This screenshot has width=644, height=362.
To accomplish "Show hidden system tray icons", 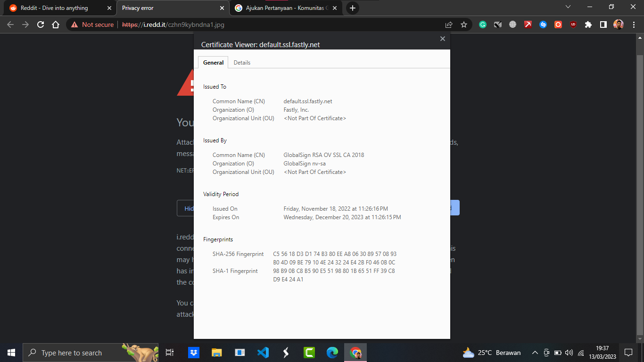I will coord(535,353).
